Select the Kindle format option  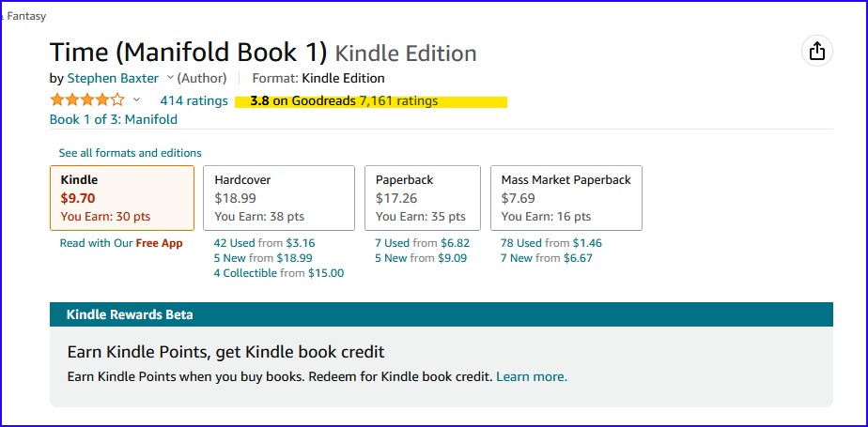coord(121,198)
